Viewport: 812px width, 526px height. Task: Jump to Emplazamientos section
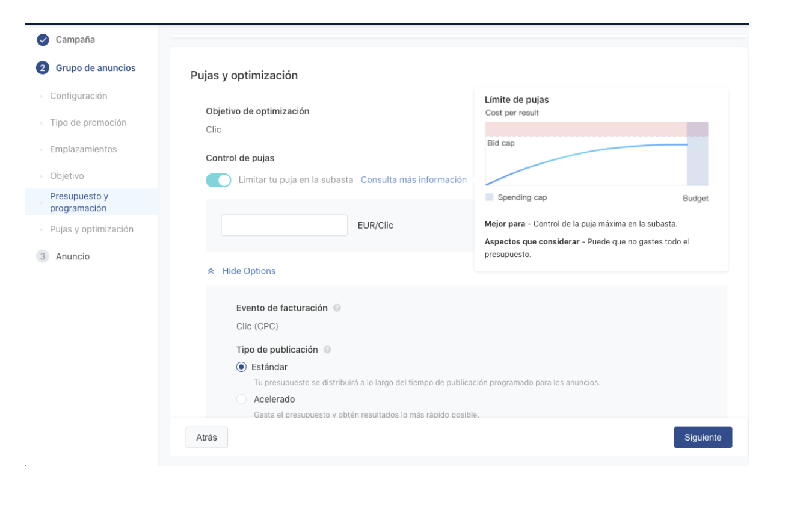point(83,149)
